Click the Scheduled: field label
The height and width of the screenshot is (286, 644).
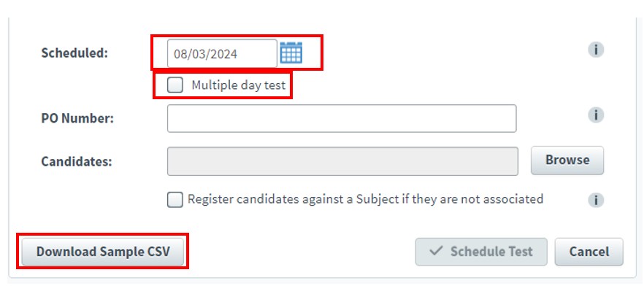coord(74,53)
